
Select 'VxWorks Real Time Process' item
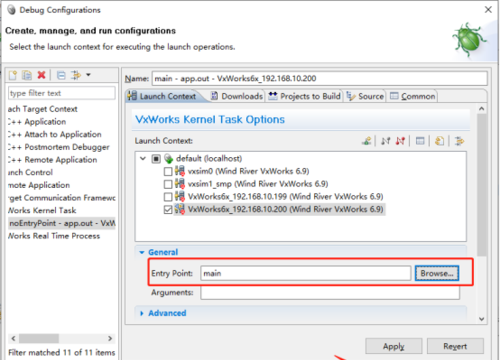click(54, 236)
